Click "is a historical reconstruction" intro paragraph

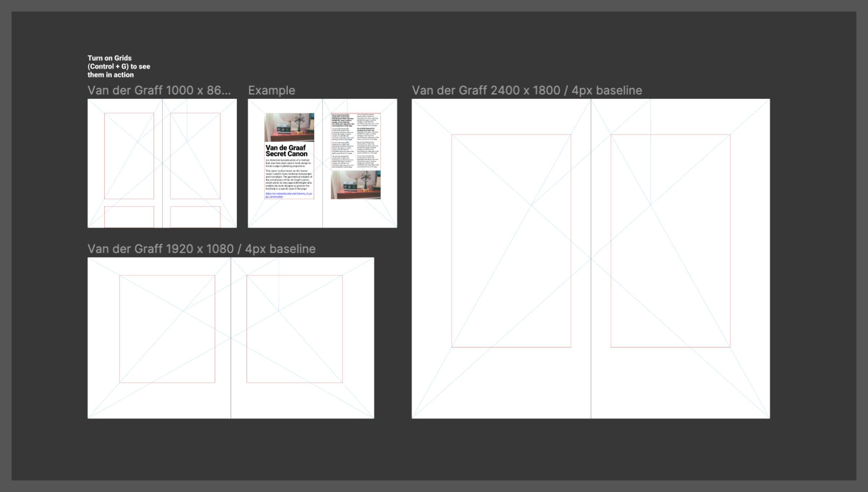click(x=288, y=163)
